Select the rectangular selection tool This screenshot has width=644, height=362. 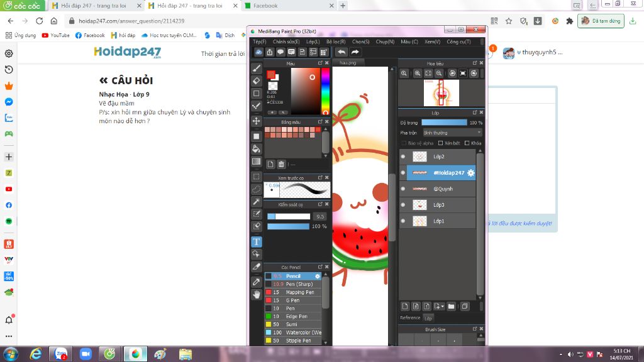(257, 177)
